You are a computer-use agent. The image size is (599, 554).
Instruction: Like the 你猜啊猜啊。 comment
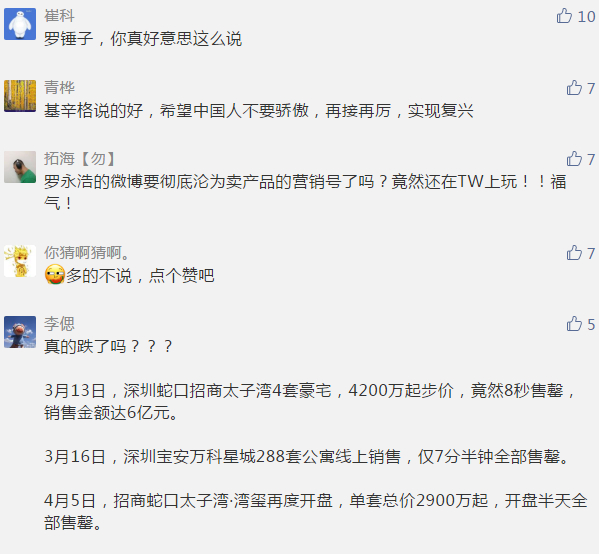click(574, 253)
